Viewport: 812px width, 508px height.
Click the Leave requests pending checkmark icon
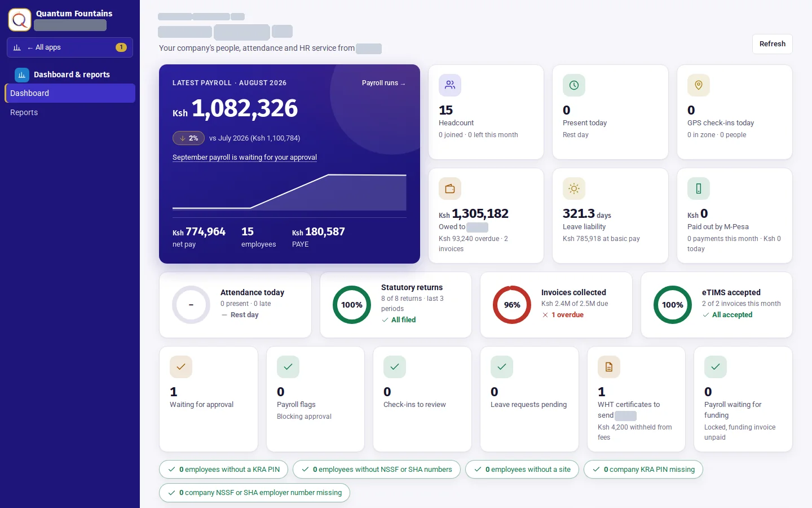(502, 367)
